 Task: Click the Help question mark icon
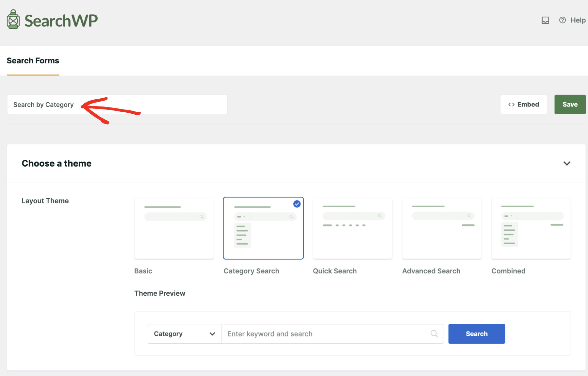(x=562, y=20)
